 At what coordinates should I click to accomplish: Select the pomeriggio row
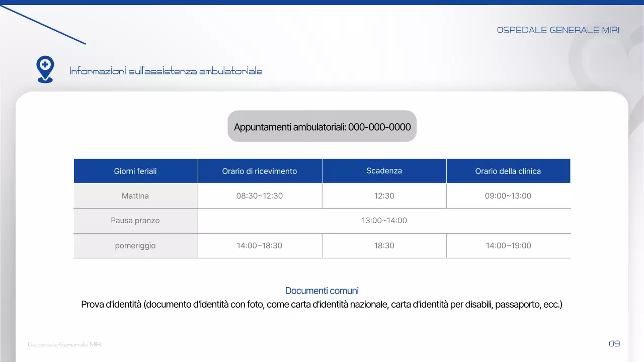(135, 245)
